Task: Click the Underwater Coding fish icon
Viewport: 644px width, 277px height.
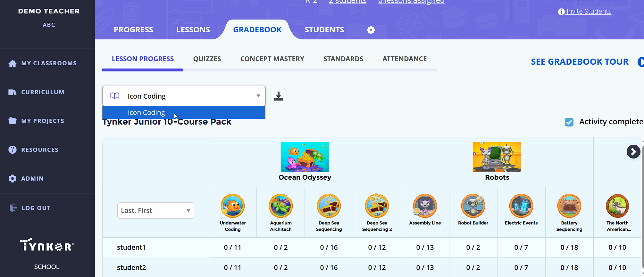Action: pos(233,206)
